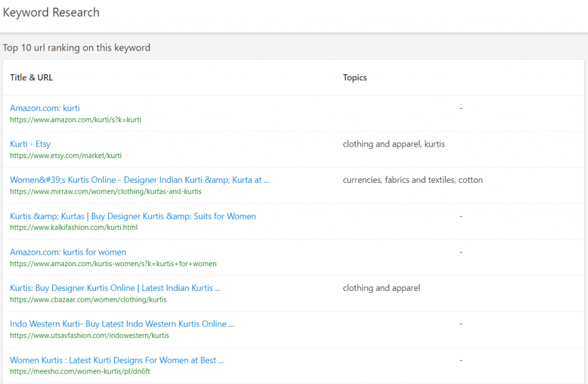Image resolution: width=588 pixels, height=384 pixels.
Task: Visit the cbazaar.com/women/clothing/kurtis URL
Action: 88,299
